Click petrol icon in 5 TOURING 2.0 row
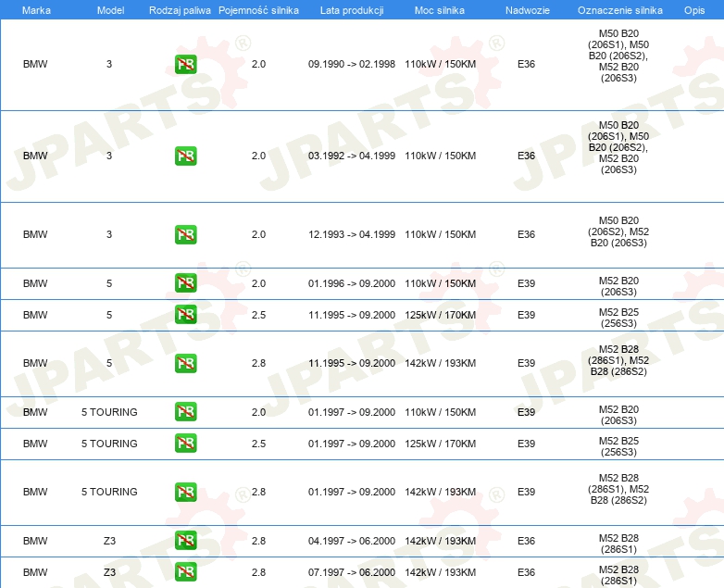The height and width of the screenshot is (588, 724). tap(185, 411)
